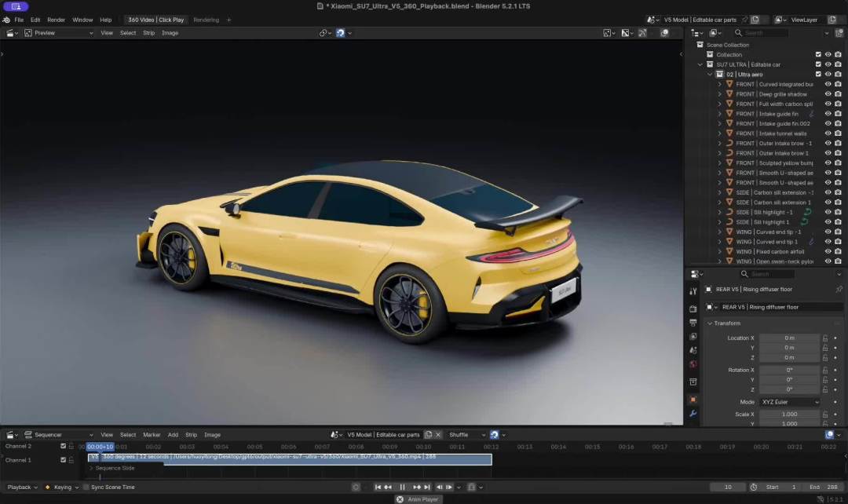Hide FRONT Intake tunnel walls in the viewport

pos(828,133)
